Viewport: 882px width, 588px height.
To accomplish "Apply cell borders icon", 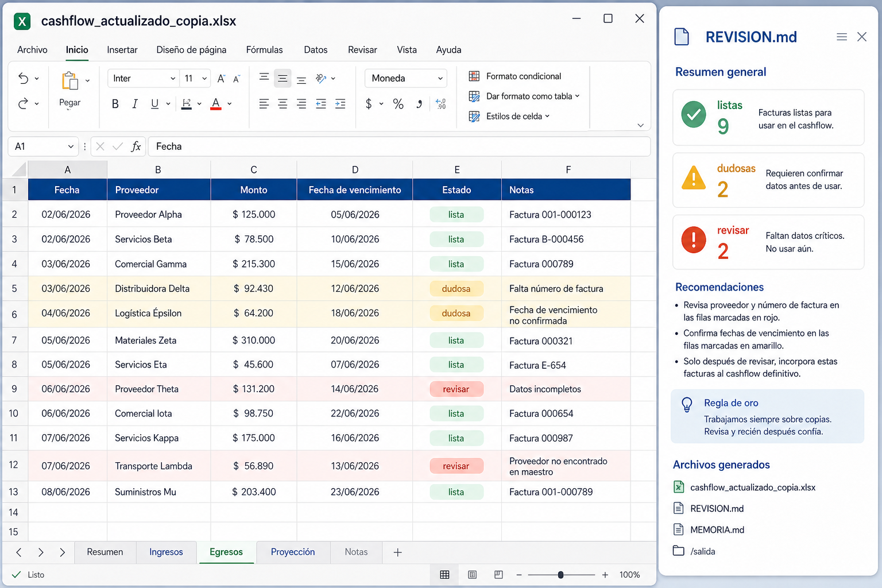I will click(186, 104).
